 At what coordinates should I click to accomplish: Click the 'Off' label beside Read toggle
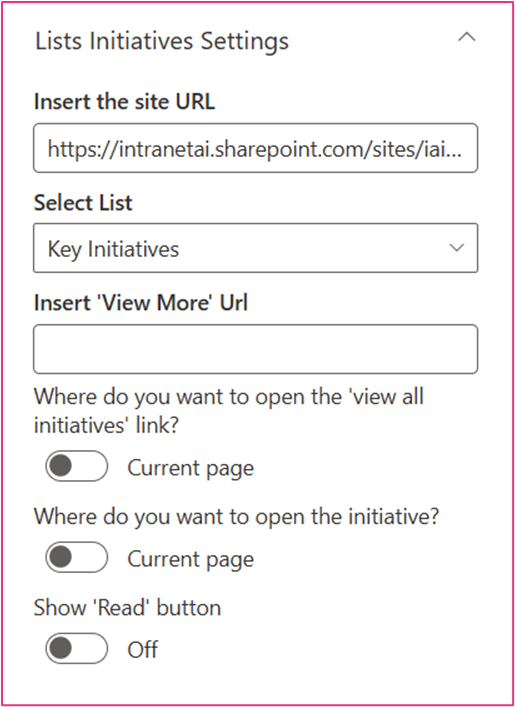pyautogui.click(x=143, y=650)
